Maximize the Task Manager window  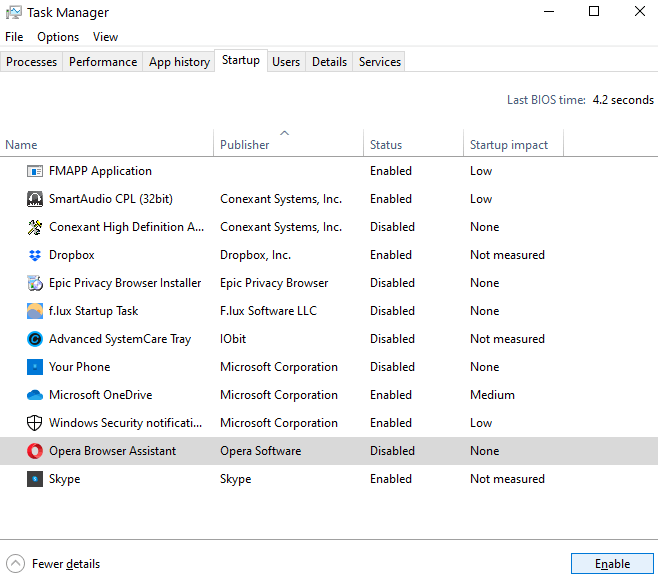[x=594, y=12]
